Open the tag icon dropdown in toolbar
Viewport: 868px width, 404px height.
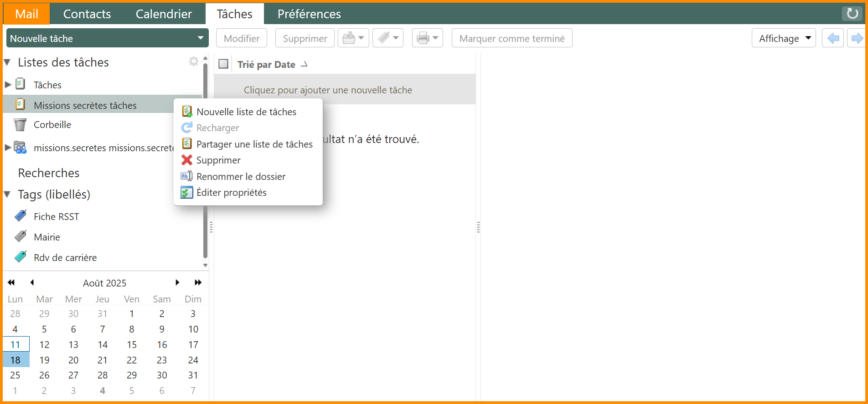point(388,38)
